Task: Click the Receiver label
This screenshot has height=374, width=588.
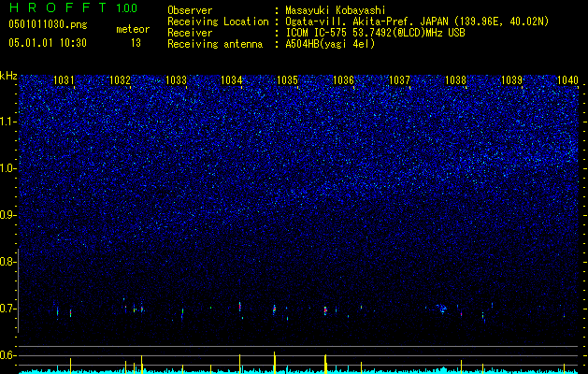Action: pyautogui.click(x=190, y=33)
